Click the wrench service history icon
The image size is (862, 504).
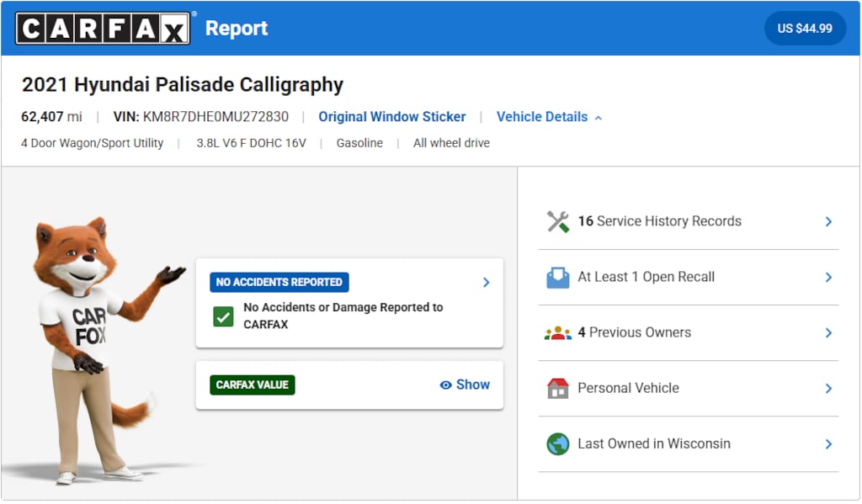(x=557, y=221)
